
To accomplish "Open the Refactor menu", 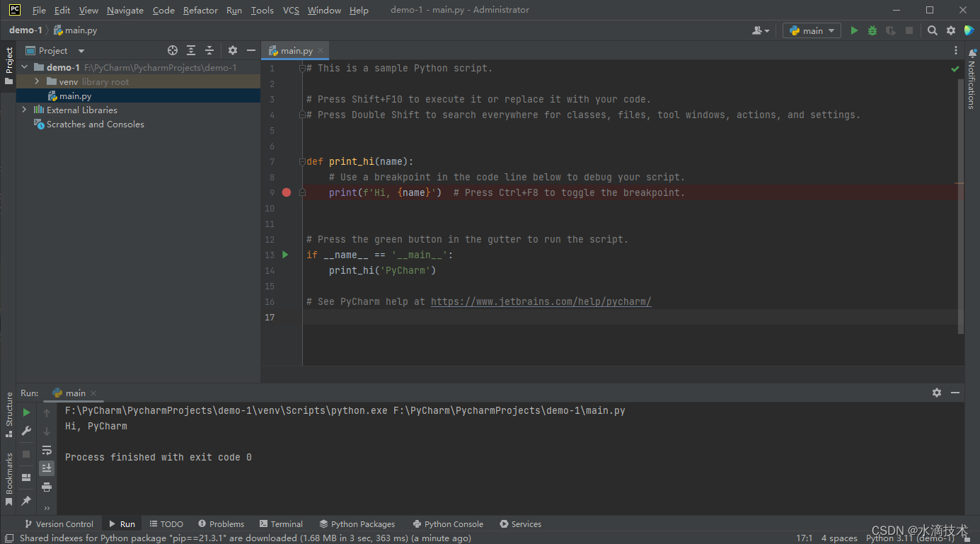I will pos(200,10).
